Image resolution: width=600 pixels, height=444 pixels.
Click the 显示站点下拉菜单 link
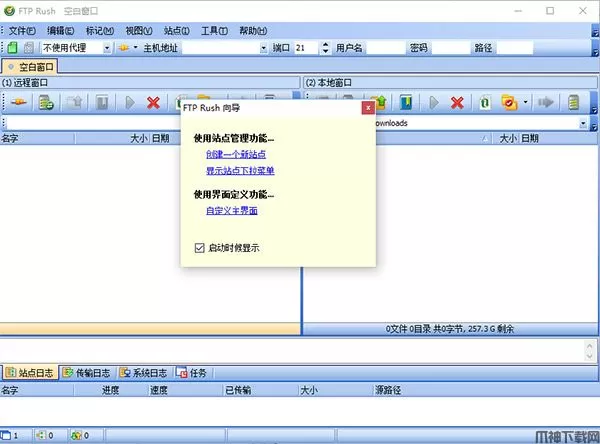coord(240,171)
